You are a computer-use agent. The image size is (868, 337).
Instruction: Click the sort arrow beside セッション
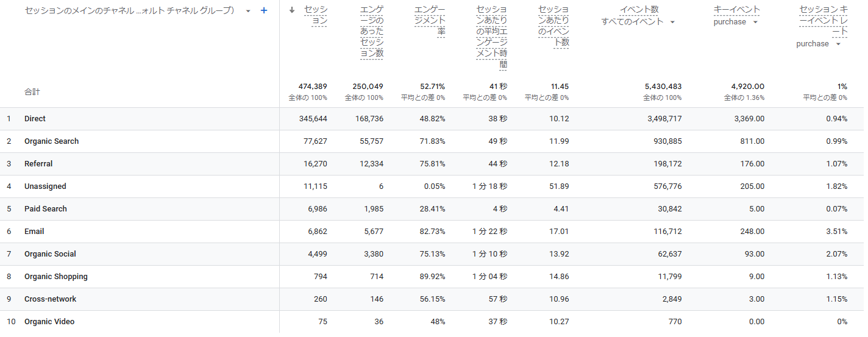pos(292,10)
